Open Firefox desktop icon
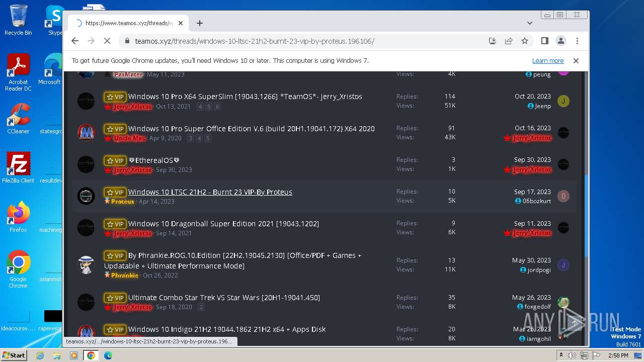 pos(18,217)
